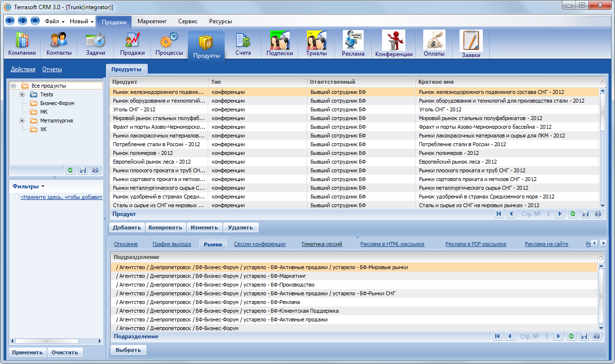The image size is (615, 364).
Task: Select the ХК folder in tree
Action: click(x=44, y=129)
